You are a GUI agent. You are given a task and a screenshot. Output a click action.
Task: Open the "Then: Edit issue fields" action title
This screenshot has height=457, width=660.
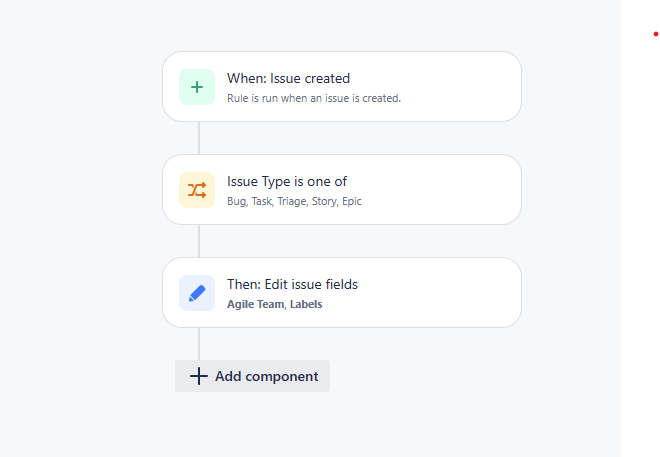293,285
